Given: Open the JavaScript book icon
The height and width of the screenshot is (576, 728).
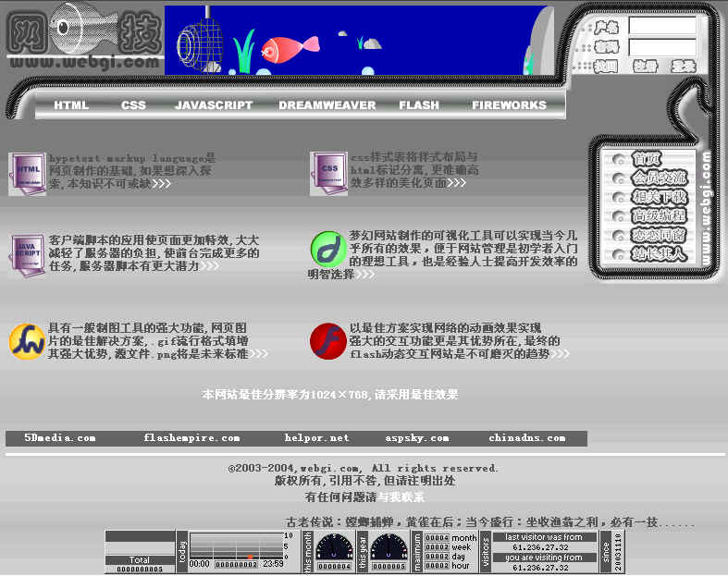Looking at the screenshot, I should 27,255.
